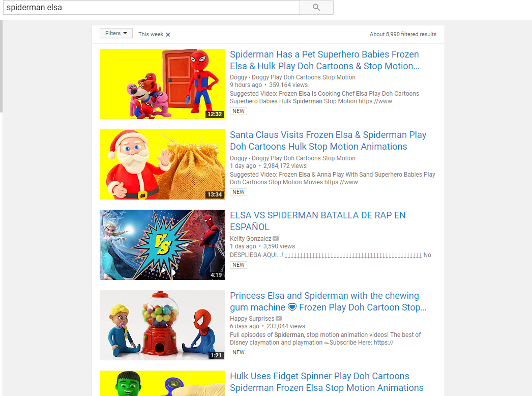This screenshot has width=532, height=396.
Task: Open Santa Claus Visits Frozen Elsa title
Action: point(328,140)
